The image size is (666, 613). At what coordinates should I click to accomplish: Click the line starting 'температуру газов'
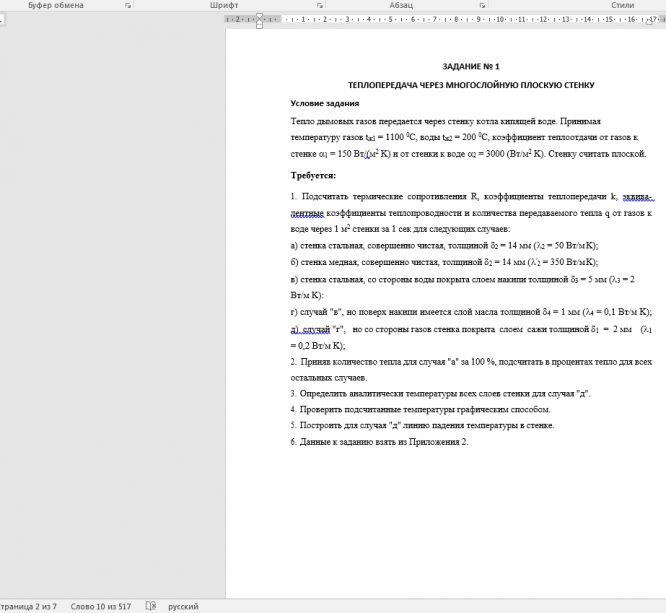coord(464,137)
